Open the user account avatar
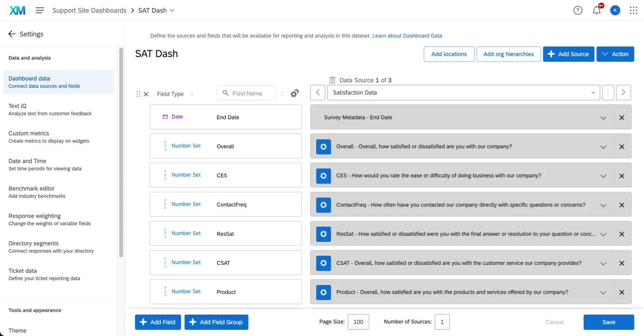This screenshot has height=336, width=644. click(x=615, y=10)
